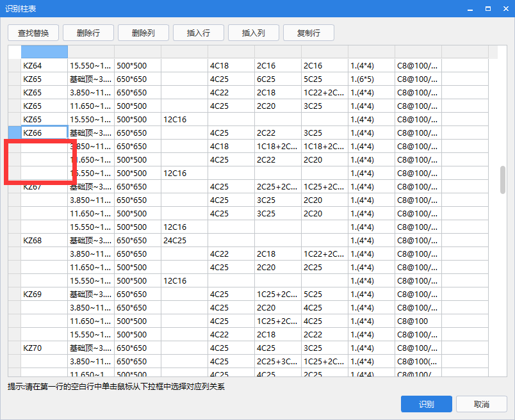Click the blue 识别 button
The image size is (515, 420).
coord(427,404)
